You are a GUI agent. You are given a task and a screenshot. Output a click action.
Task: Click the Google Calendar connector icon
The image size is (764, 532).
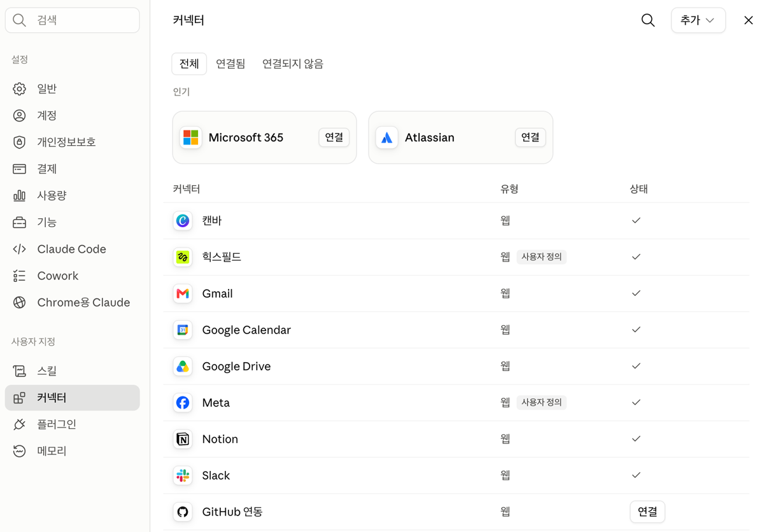[x=183, y=330]
